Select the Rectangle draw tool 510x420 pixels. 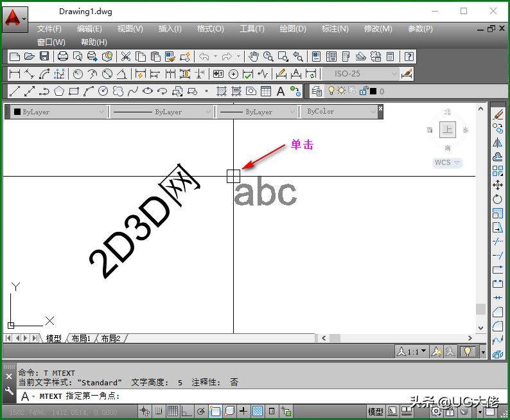(74, 91)
